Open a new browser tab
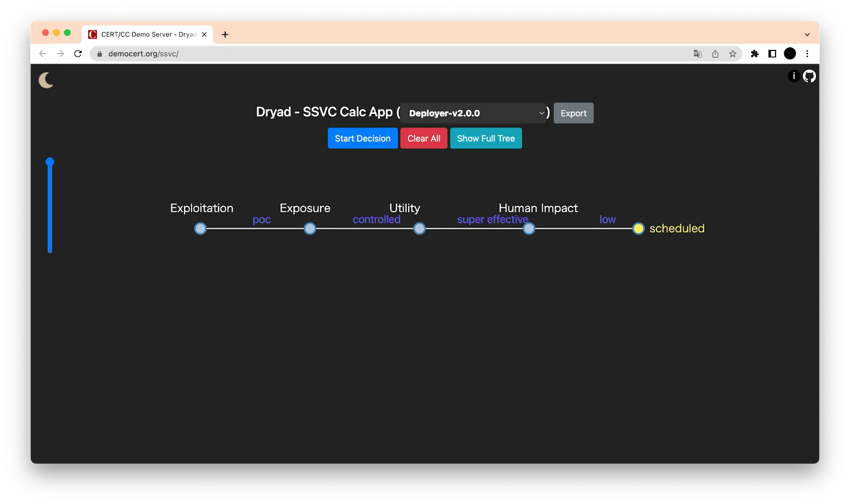The height and width of the screenshot is (504, 850). (x=225, y=35)
